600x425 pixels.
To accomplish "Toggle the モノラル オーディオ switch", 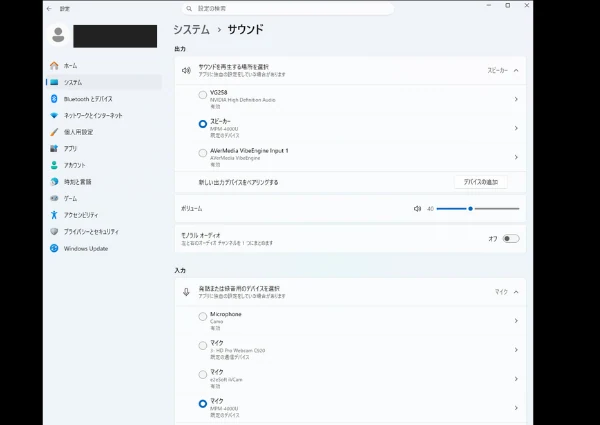I will pos(511,239).
